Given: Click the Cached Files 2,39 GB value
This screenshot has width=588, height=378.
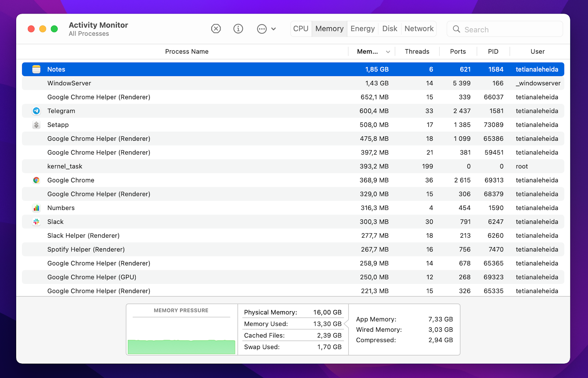Looking at the screenshot, I should 329,335.
